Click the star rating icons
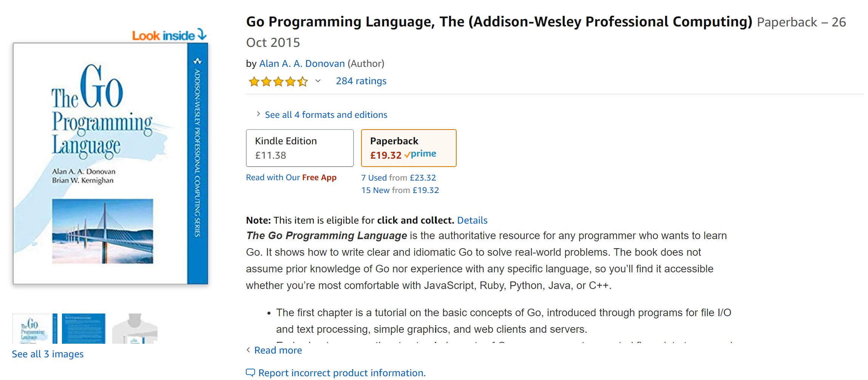The width and height of the screenshot is (868, 380). [x=278, y=81]
